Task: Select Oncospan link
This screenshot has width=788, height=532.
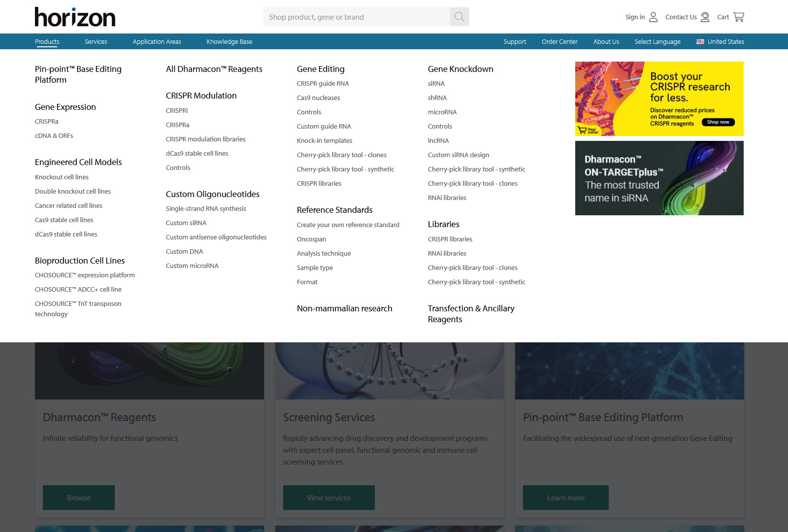Action: (x=312, y=239)
